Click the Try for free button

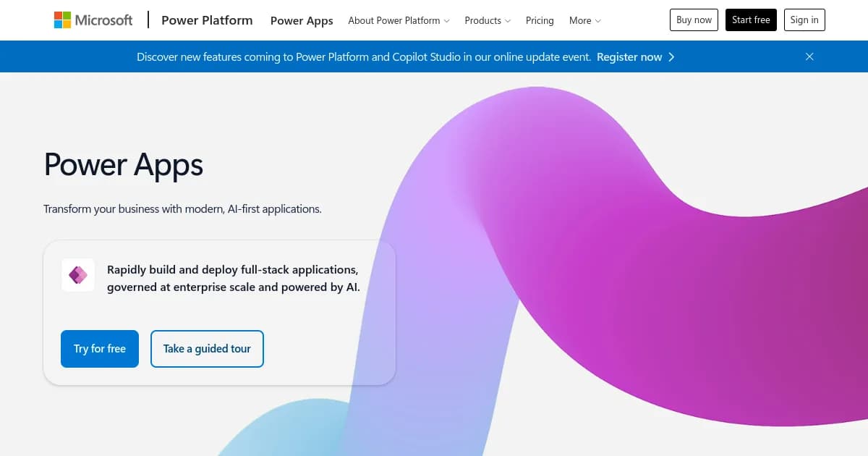(100, 349)
